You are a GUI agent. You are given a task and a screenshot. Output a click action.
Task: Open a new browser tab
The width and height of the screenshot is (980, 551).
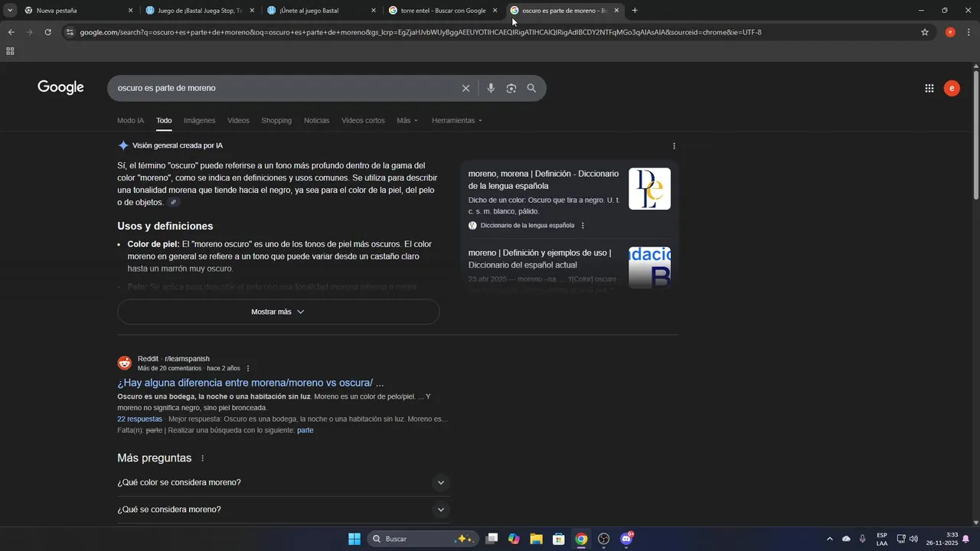click(635, 11)
